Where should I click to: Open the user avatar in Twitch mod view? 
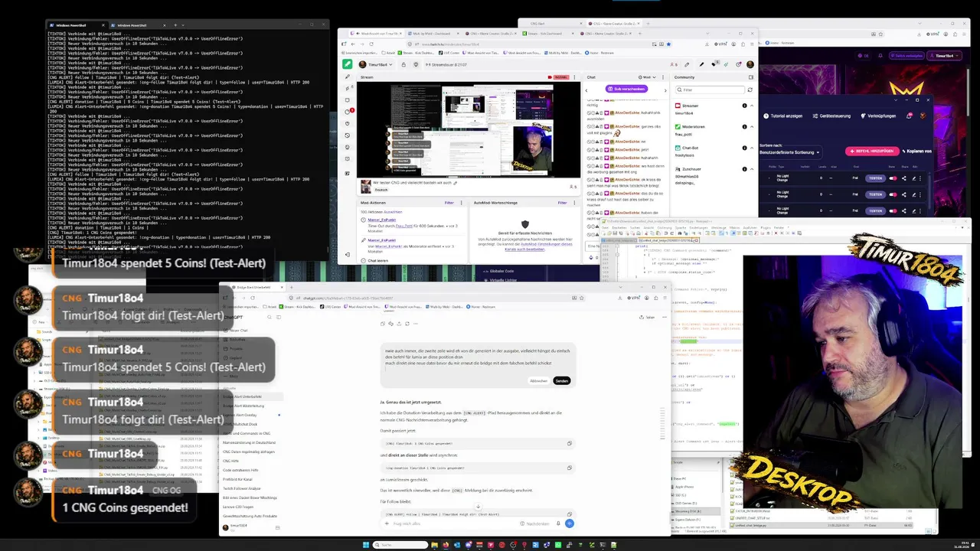(750, 64)
